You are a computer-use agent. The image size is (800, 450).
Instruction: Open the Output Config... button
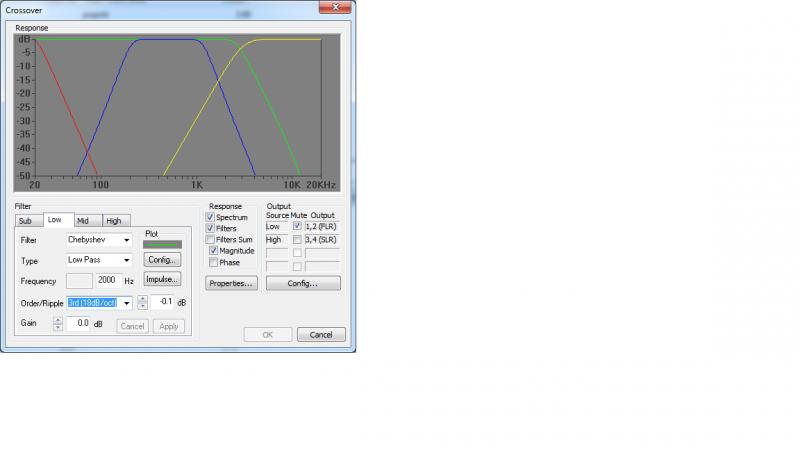303,284
